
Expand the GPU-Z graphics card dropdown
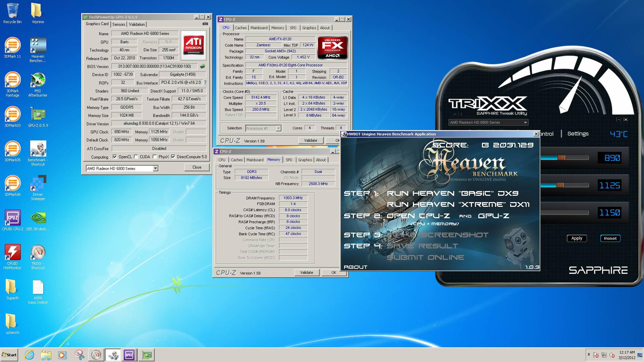click(x=155, y=169)
